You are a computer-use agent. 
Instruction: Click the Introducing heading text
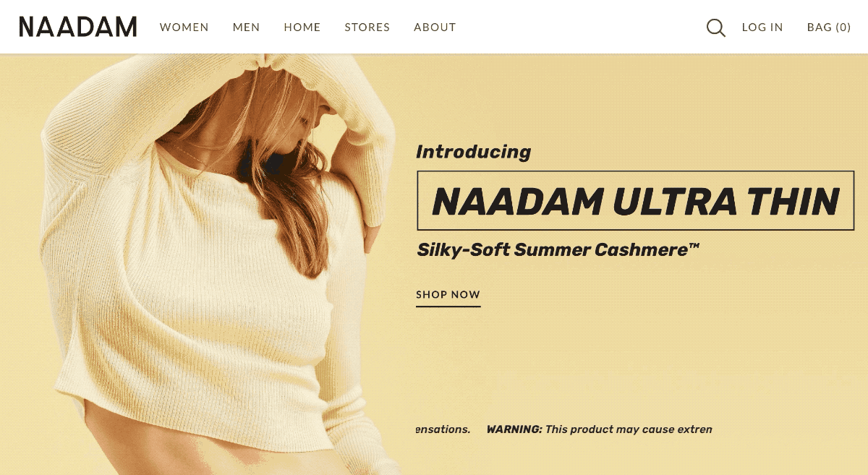[x=474, y=152]
